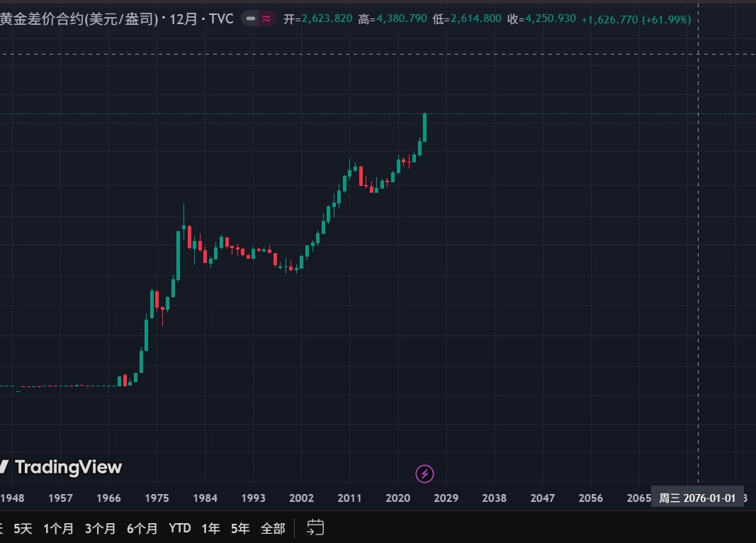Click the 1957 time axis label
The image size is (756, 543).
coord(60,498)
